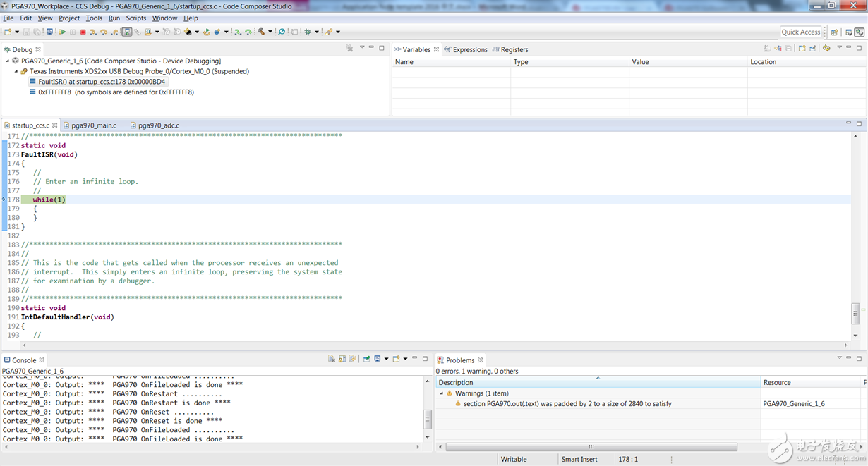Click the Problems horizontal scrollbar
The height and width of the screenshot is (466, 868).
591,447
